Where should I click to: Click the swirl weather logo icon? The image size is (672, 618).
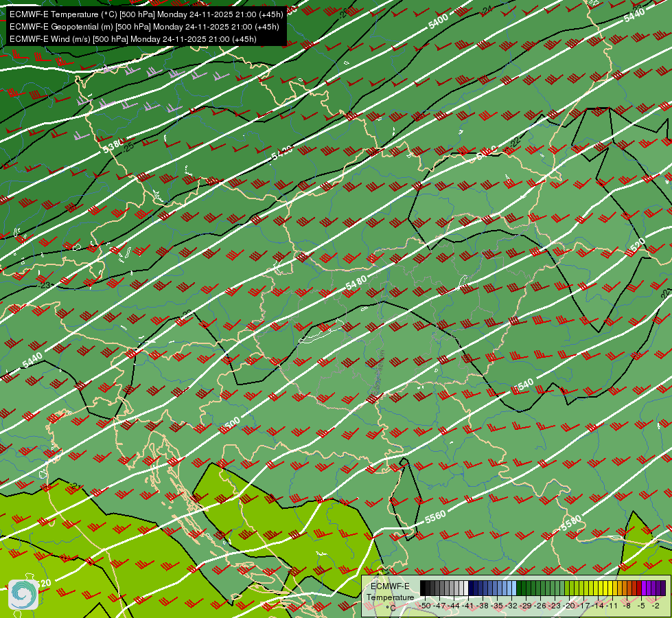[x=23, y=594]
